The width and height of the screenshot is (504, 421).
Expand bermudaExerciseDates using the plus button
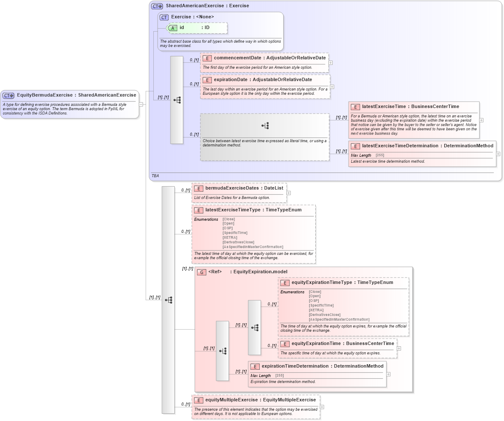289,192
